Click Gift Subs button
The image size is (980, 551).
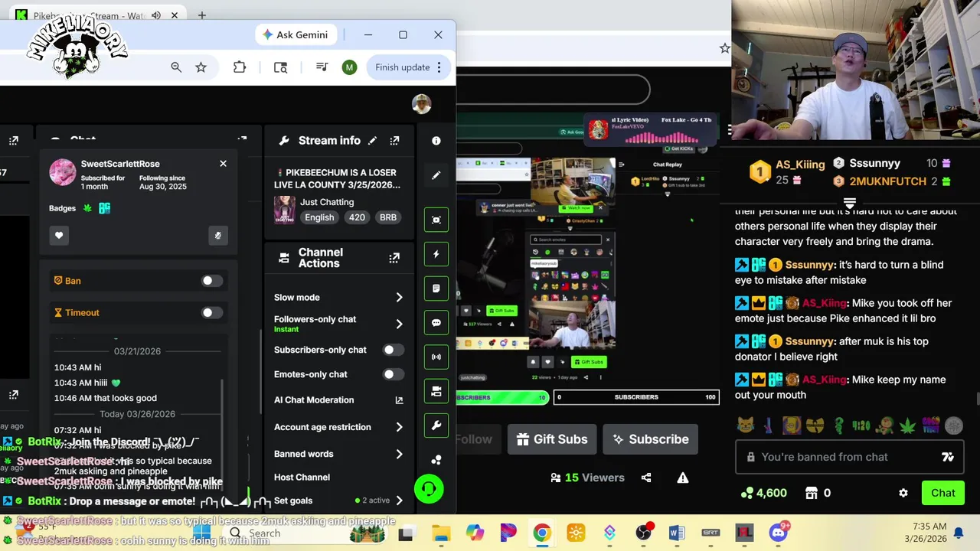point(552,439)
